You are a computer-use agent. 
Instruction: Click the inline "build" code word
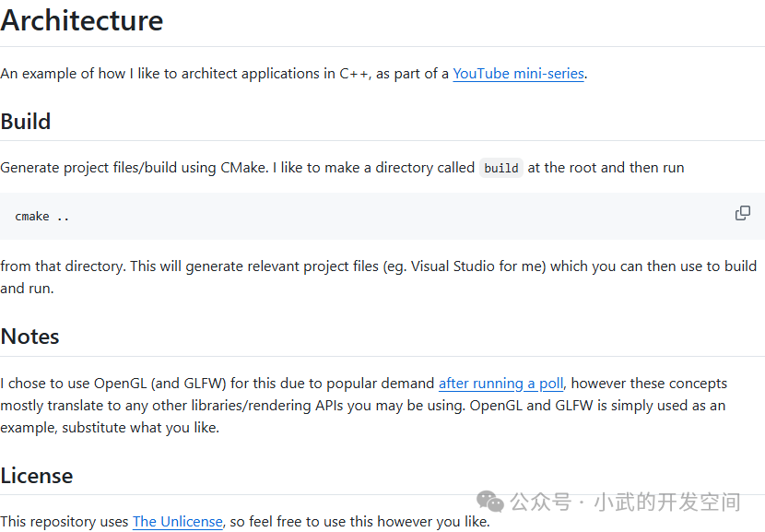click(501, 168)
